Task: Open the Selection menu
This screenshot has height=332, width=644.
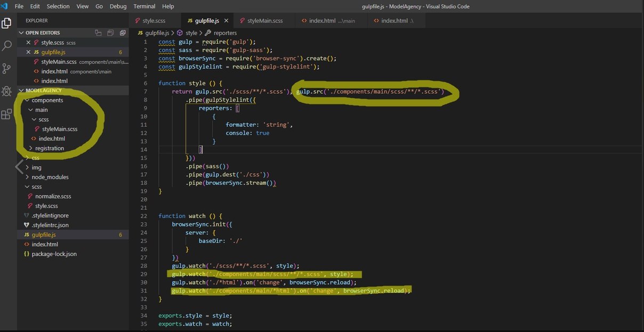Action: (58, 6)
